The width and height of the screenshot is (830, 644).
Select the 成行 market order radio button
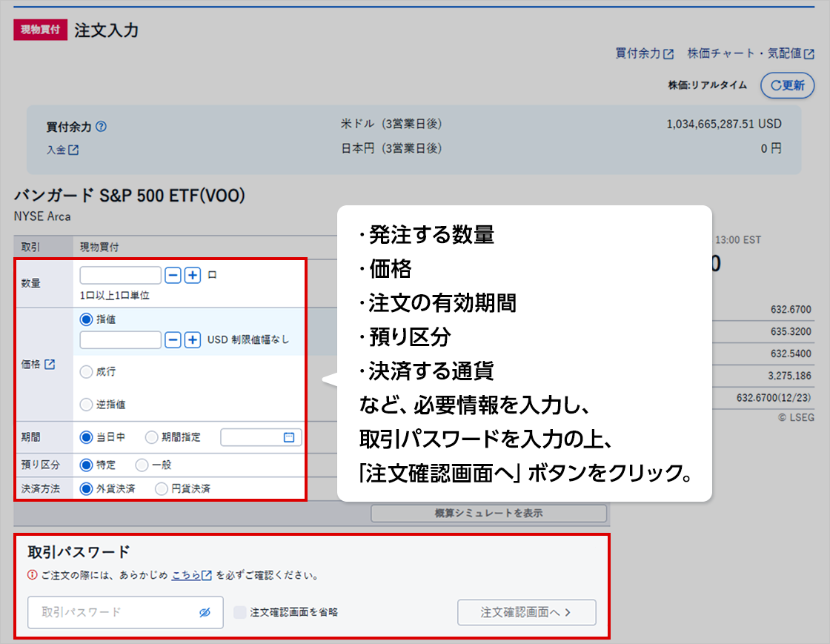[x=86, y=372]
